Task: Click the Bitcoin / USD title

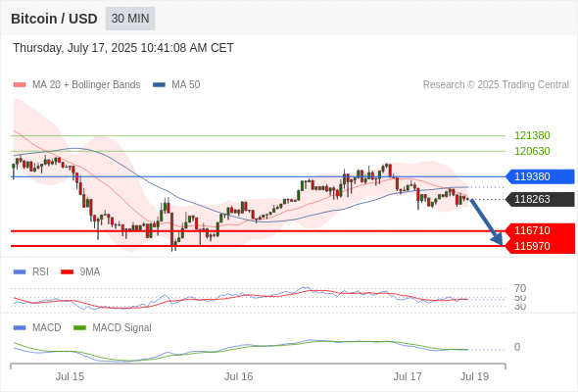Action: 54,19
